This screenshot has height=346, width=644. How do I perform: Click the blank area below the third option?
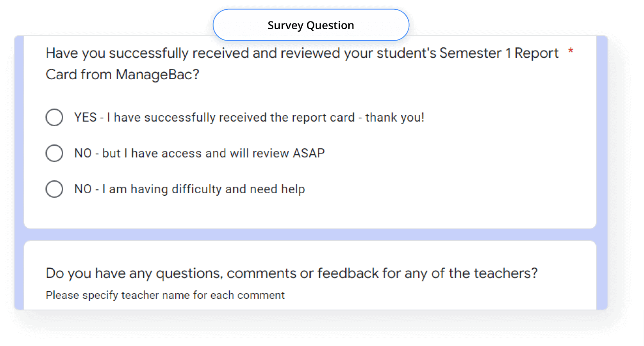[310, 213]
